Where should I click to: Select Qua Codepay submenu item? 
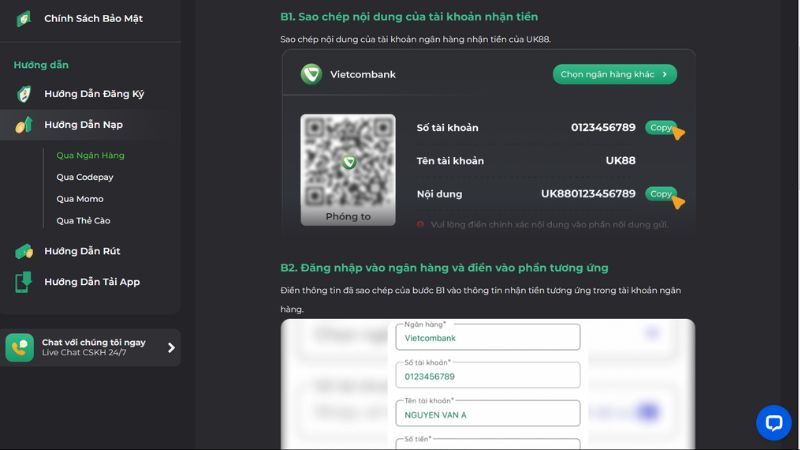(84, 177)
